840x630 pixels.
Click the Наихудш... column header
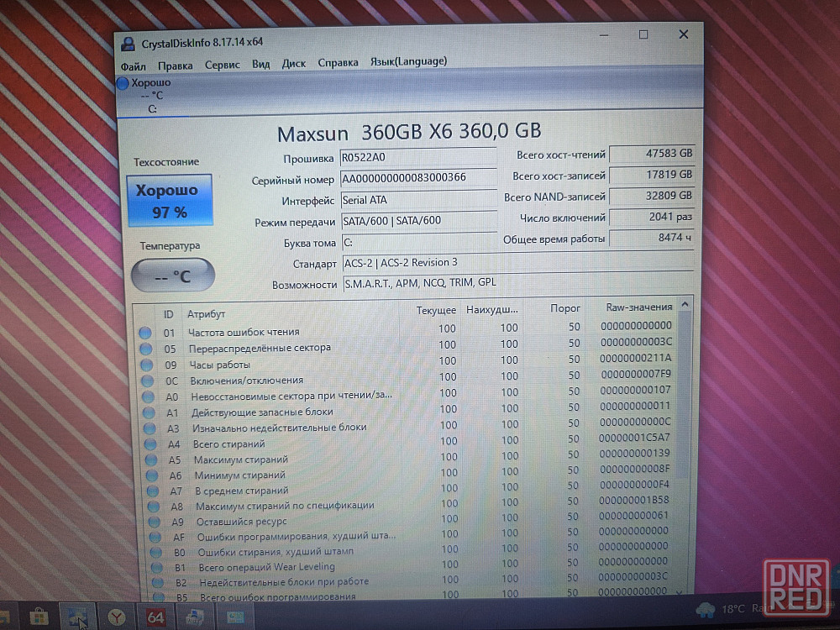coord(491,310)
